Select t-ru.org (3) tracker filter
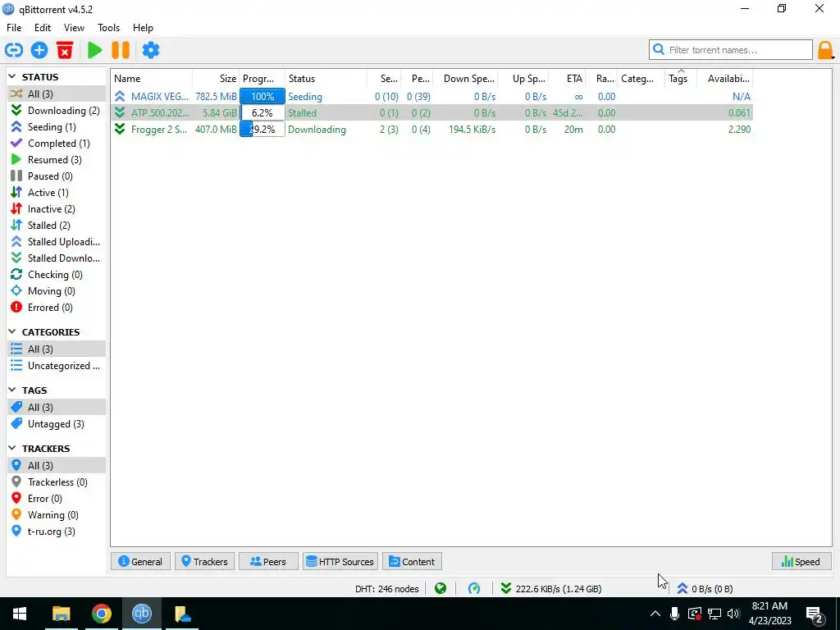This screenshot has width=840, height=630. click(57, 532)
